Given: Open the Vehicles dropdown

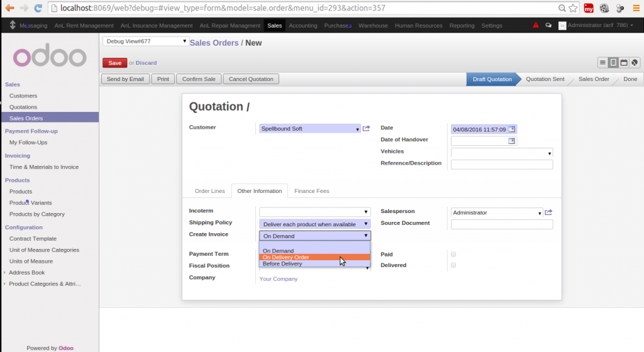Looking at the screenshot, I should pyautogui.click(x=501, y=153).
